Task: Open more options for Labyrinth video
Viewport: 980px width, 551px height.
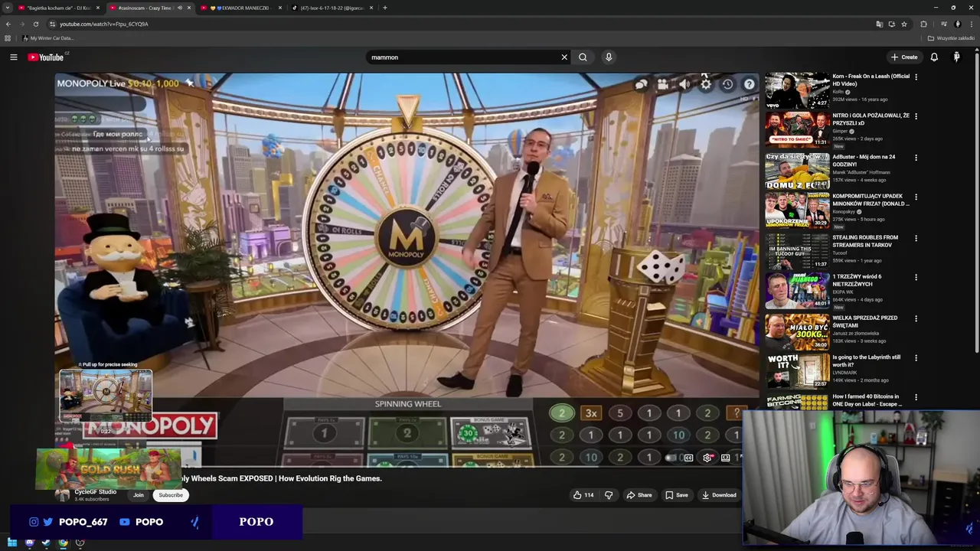Action: 916,357
